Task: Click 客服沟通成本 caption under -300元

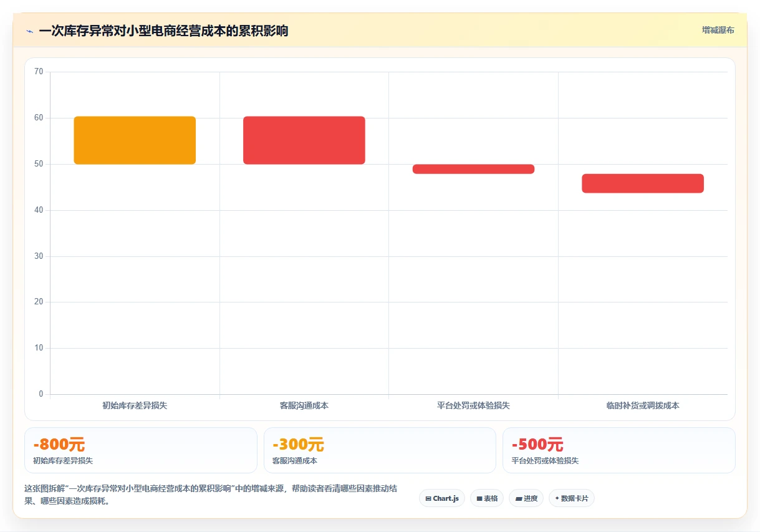Action: pos(295,461)
